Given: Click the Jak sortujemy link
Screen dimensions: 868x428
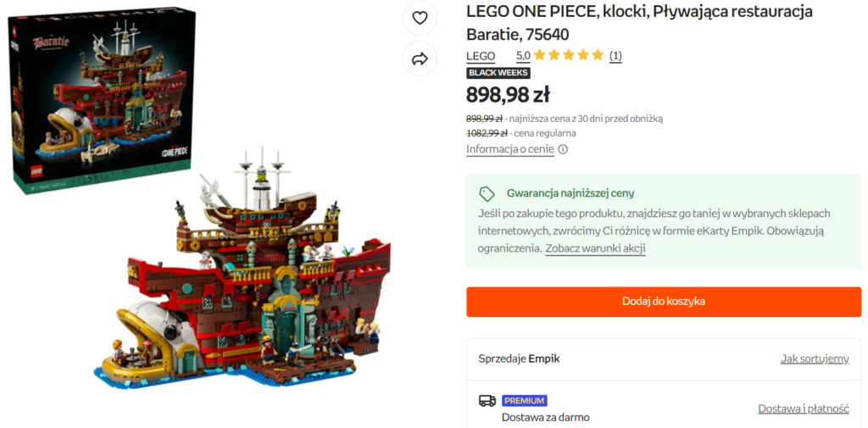Looking at the screenshot, I should click(814, 359).
